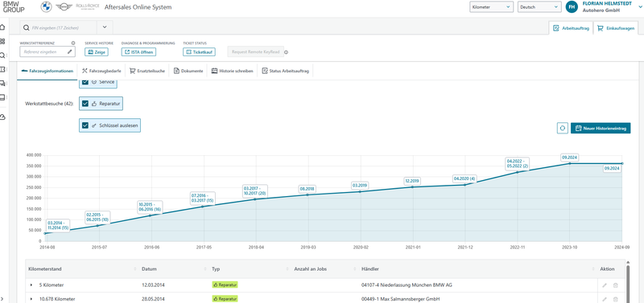Expand the Florian Helmstedt user menu arrow
The image size is (644, 303).
[639, 7]
